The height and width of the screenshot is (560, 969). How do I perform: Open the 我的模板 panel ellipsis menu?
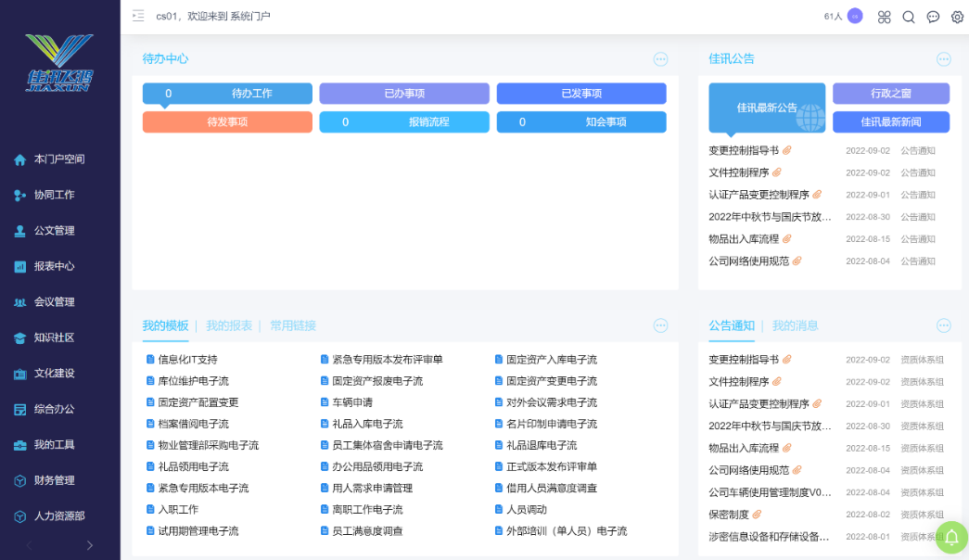[660, 325]
